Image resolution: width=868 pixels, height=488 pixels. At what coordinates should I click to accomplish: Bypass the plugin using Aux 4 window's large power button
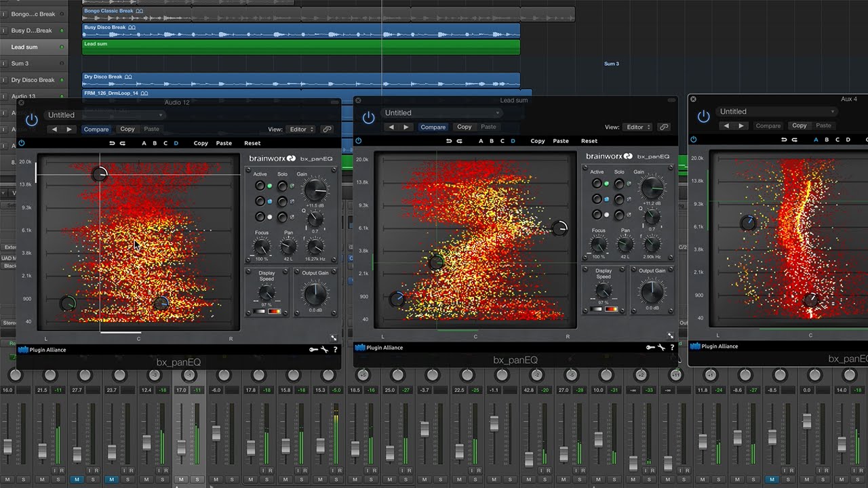(703, 117)
